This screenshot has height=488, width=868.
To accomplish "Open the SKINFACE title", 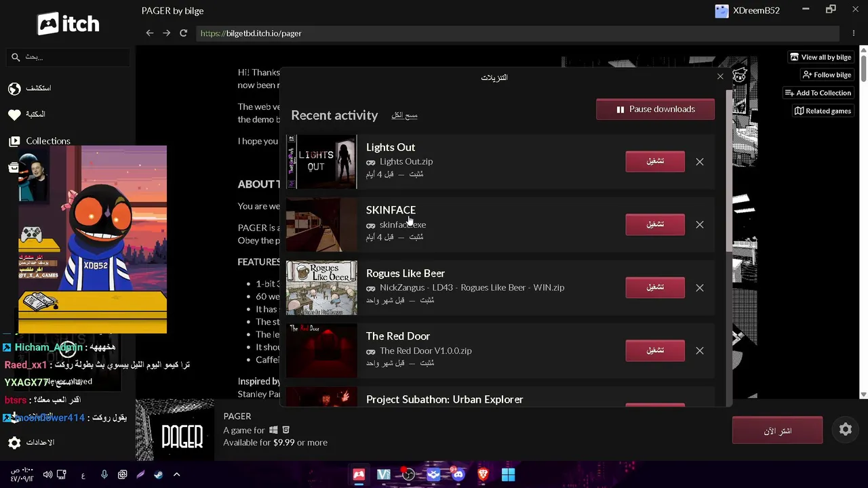I will tap(391, 210).
